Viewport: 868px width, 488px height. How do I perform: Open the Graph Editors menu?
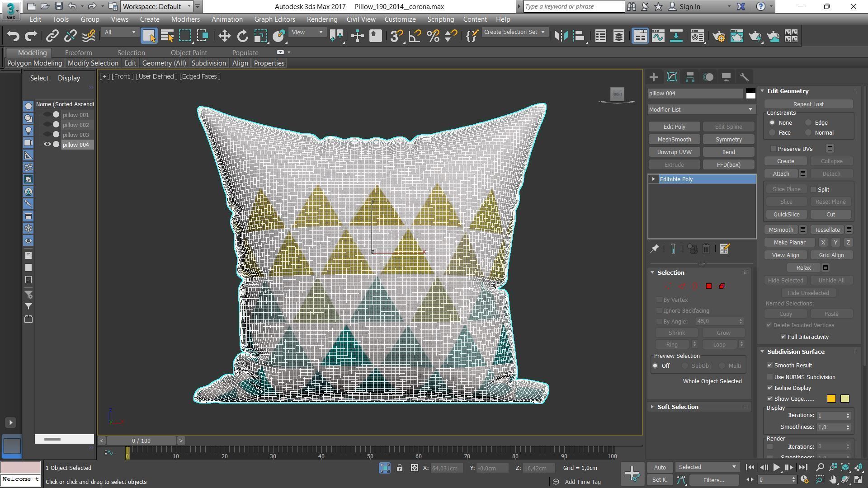[274, 19]
